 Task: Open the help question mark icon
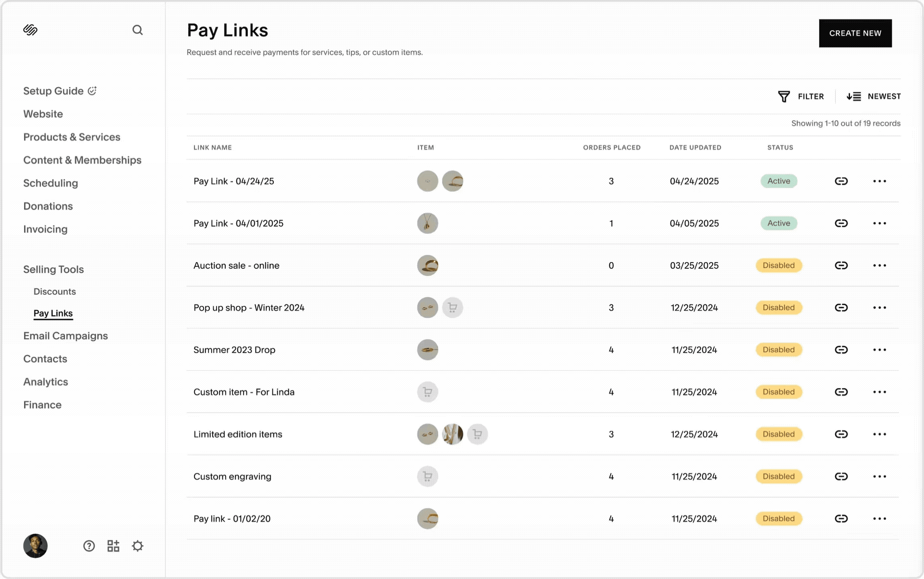tap(89, 546)
